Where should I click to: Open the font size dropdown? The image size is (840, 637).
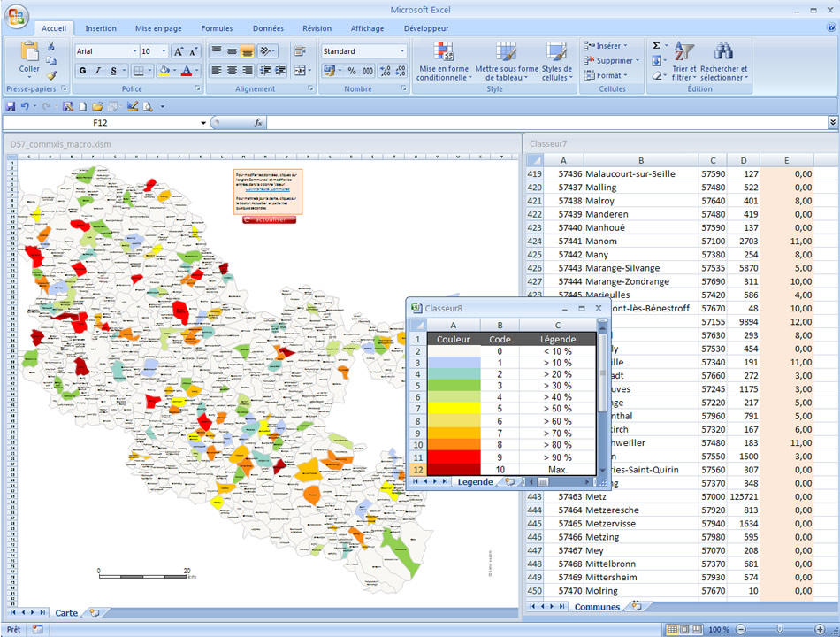point(164,51)
